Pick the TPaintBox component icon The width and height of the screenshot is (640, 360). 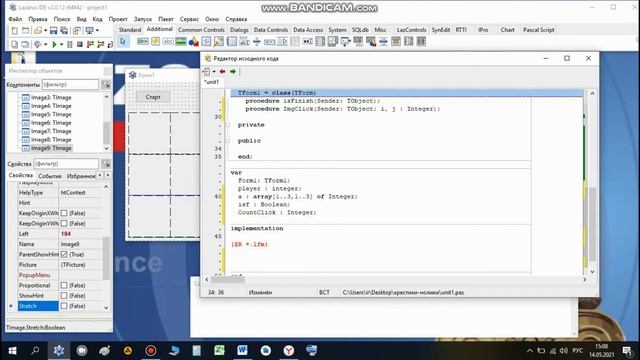point(219,41)
